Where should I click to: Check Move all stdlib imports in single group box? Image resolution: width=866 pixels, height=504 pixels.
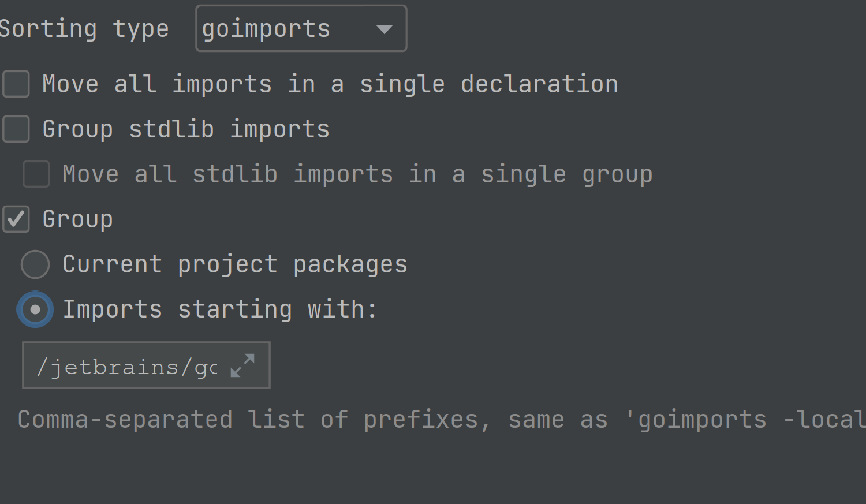click(36, 174)
